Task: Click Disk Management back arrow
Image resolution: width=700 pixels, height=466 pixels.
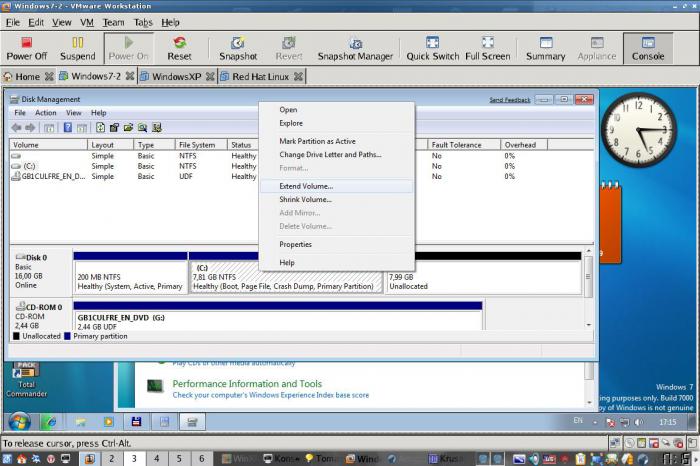Action: tap(17, 128)
